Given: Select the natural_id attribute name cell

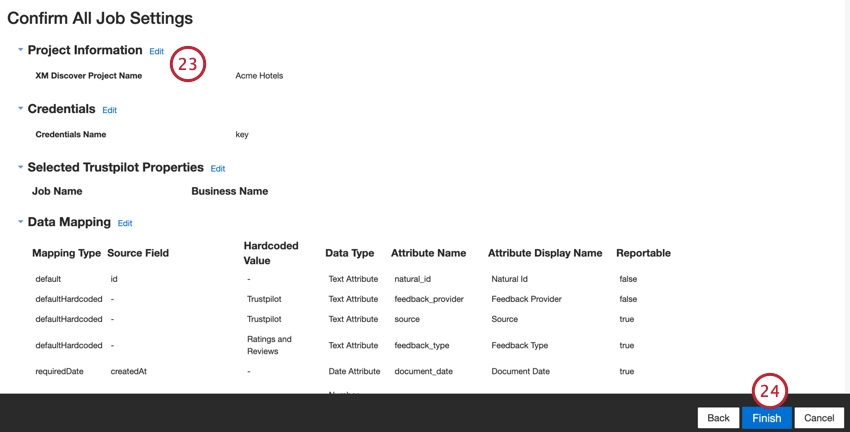Looking at the screenshot, I should tap(413, 279).
